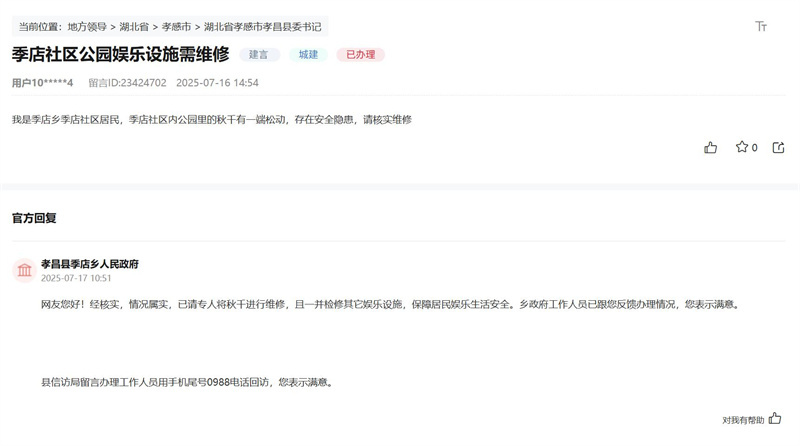Viewport: 800px width, 446px height.
Task: Click the 留言ID:23424702 text
Action: 127,83
